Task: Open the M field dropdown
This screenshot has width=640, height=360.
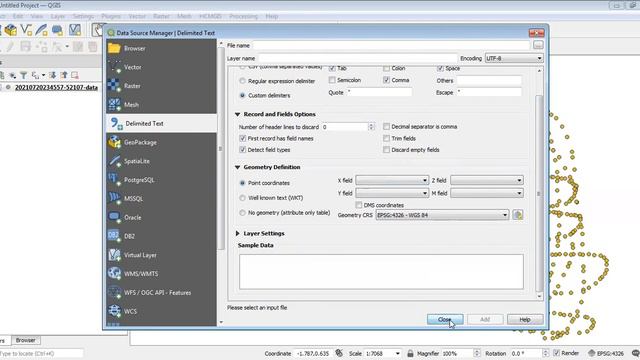Action: [x=487, y=193]
